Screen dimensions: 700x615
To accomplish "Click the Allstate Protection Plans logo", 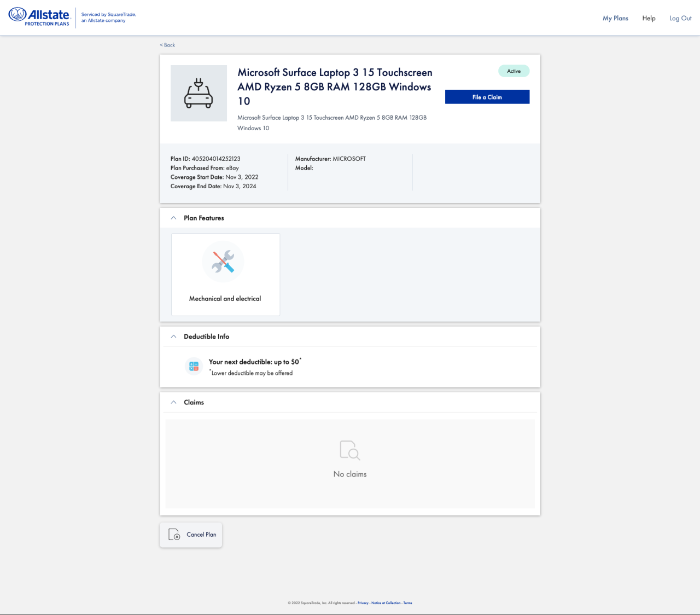I will click(38, 17).
